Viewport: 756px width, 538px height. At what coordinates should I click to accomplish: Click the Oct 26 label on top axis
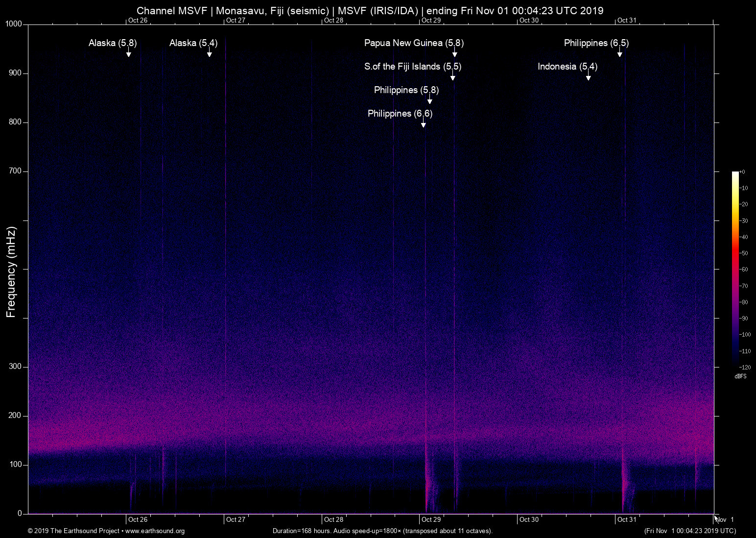[x=138, y=21]
